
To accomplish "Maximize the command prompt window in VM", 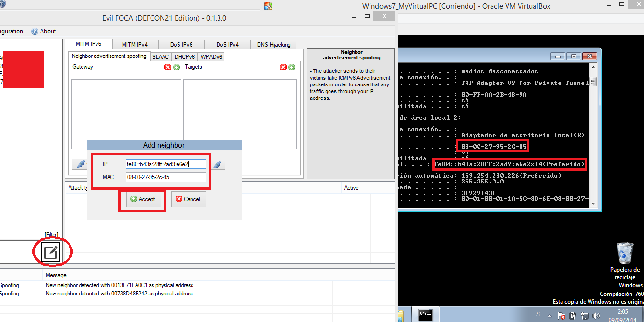I will click(x=574, y=56).
